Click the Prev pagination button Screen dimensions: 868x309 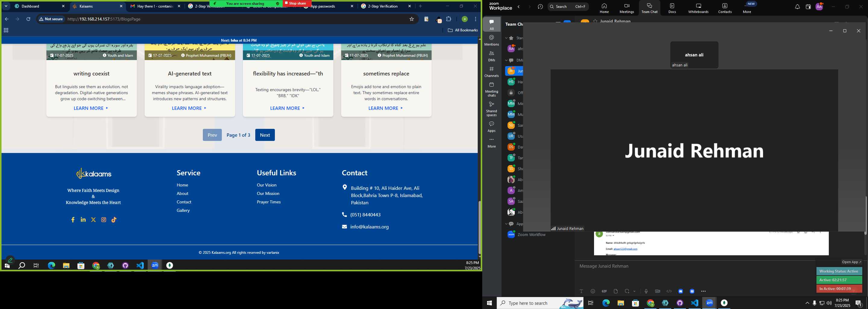tap(212, 135)
